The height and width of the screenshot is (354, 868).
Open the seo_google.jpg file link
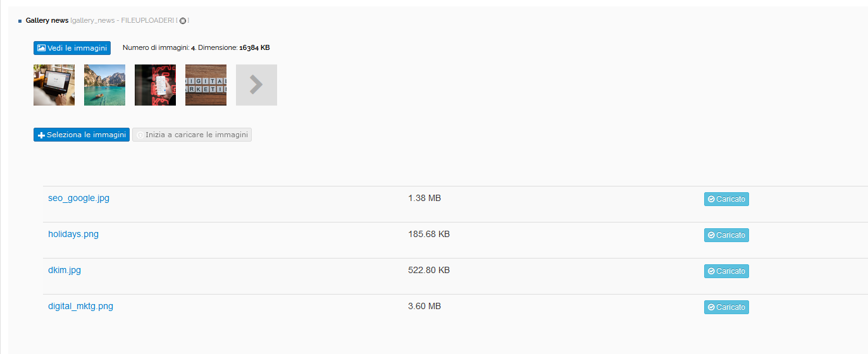(78, 198)
